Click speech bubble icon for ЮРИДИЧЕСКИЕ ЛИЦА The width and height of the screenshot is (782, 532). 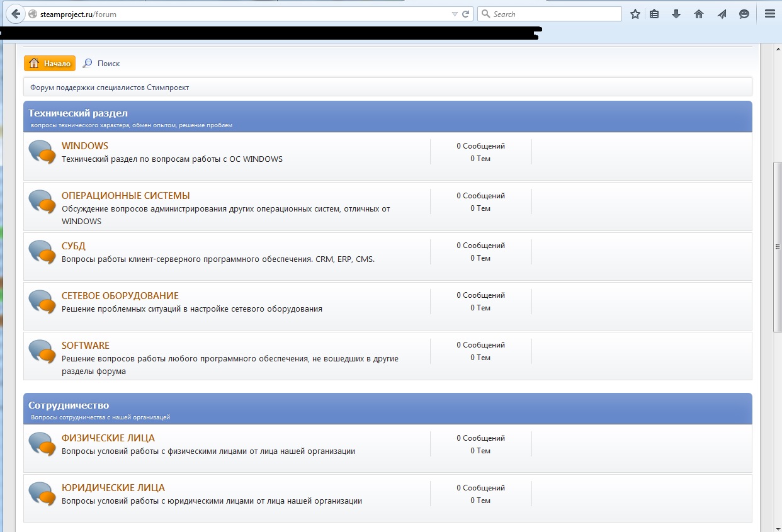[43, 494]
